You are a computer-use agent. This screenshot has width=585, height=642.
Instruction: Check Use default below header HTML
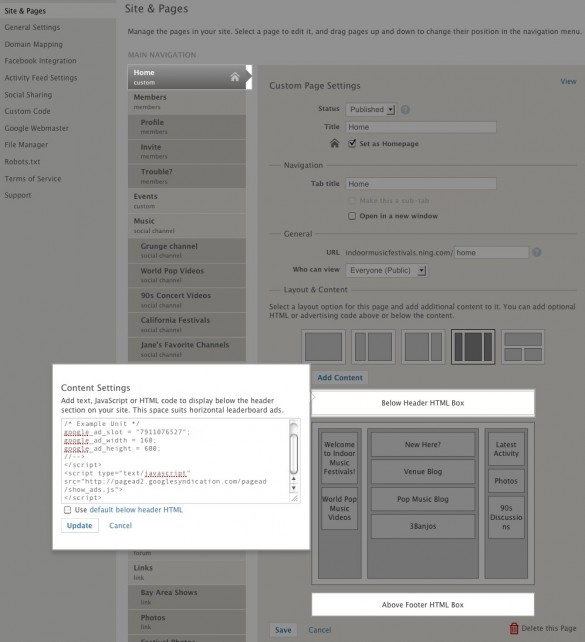click(x=67, y=510)
